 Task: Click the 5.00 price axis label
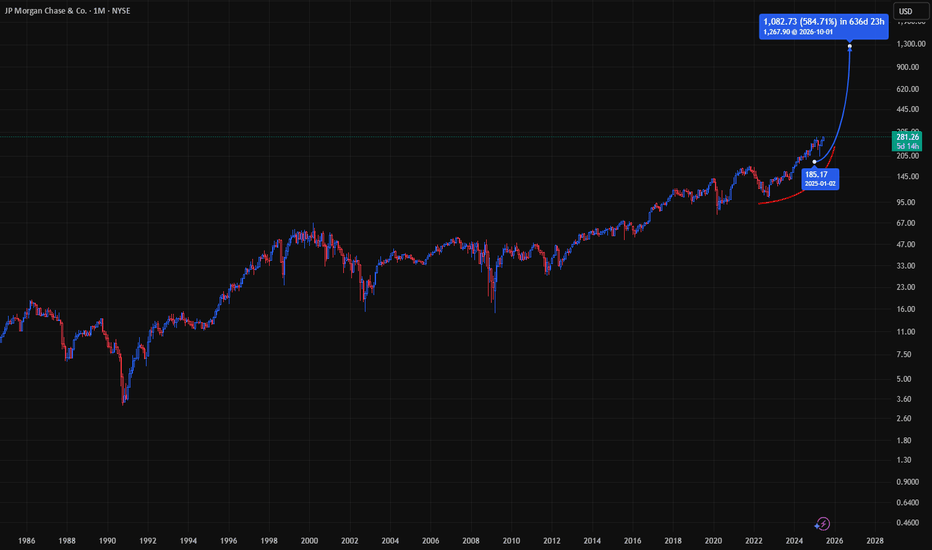[904, 379]
